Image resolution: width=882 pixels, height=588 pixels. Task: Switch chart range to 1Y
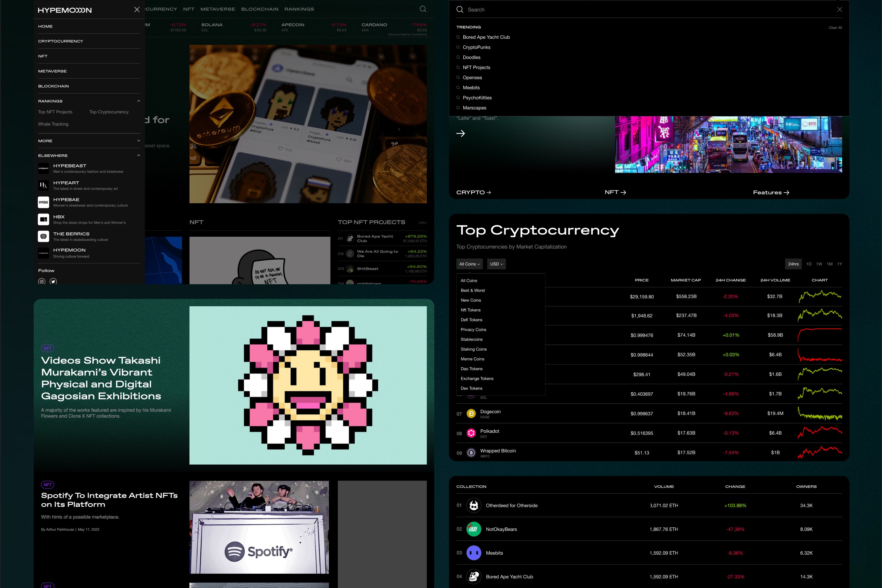tap(840, 264)
